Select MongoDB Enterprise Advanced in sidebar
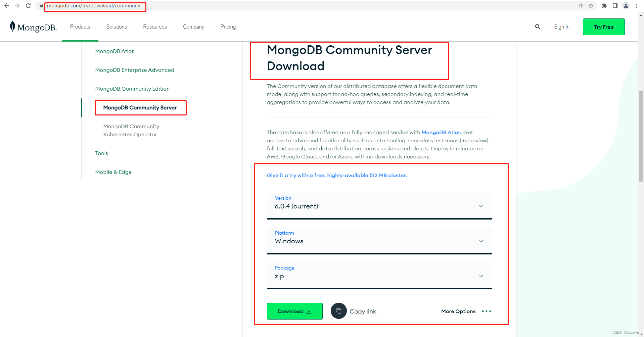This screenshot has height=337, width=644. pyautogui.click(x=135, y=70)
